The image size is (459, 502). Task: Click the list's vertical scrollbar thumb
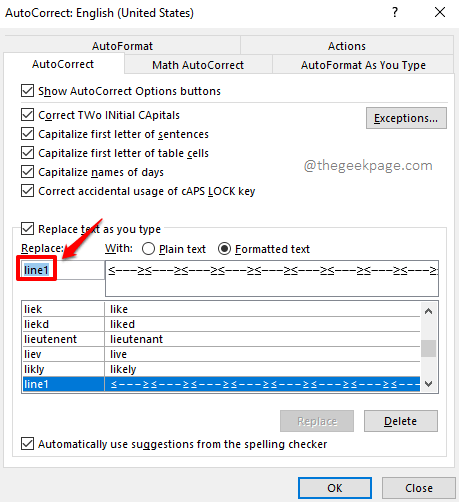(429, 348)
